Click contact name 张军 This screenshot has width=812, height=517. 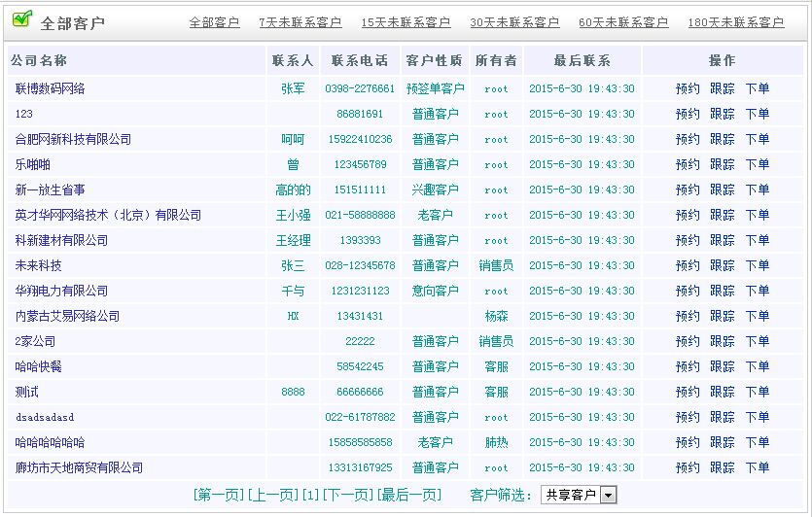(x=293, y=88)
